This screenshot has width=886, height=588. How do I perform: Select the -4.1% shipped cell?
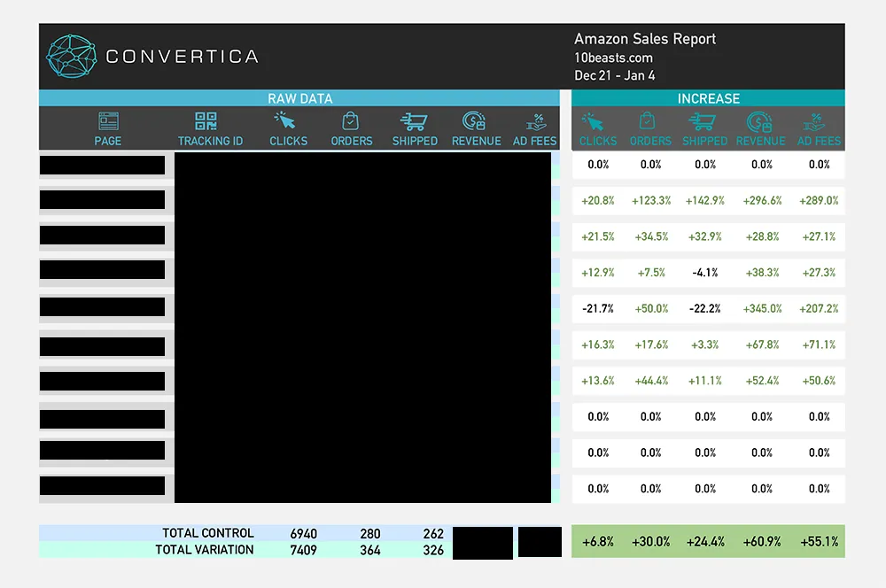click(x=705, y=273)
